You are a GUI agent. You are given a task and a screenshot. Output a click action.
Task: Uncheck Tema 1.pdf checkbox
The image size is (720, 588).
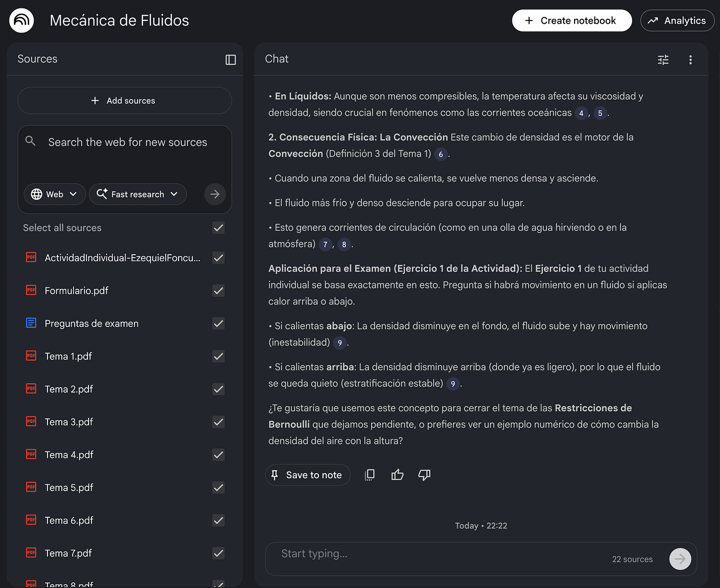(218, 356)
